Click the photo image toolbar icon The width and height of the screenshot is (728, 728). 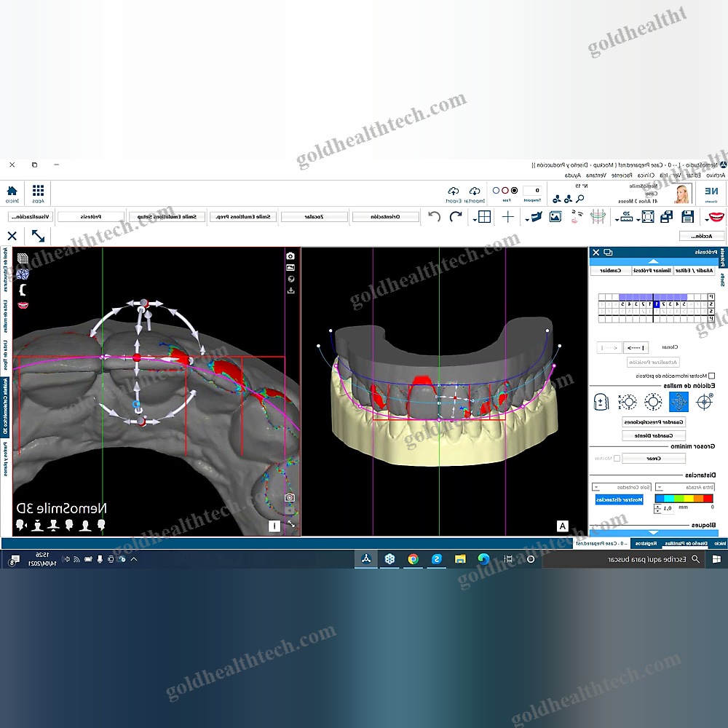[x=555, y=217]
